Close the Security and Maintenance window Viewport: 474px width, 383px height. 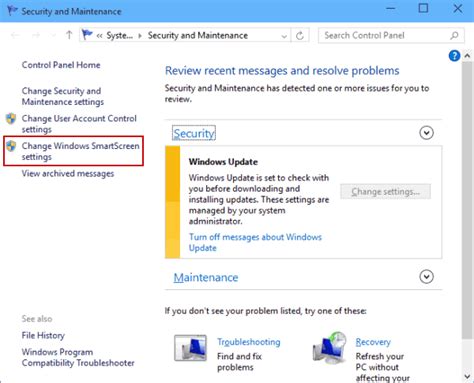pyautogui.click(x=458, y=8)
